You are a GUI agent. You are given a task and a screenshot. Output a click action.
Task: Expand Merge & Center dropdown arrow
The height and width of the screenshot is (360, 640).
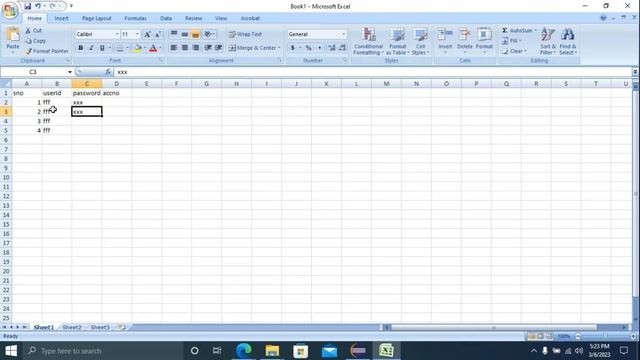279,48
